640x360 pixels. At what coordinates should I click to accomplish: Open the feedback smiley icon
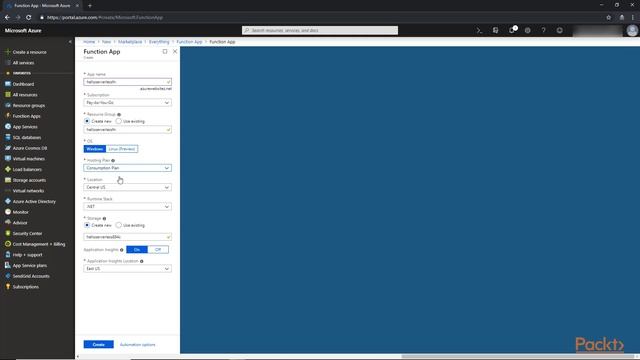[560, 30]
